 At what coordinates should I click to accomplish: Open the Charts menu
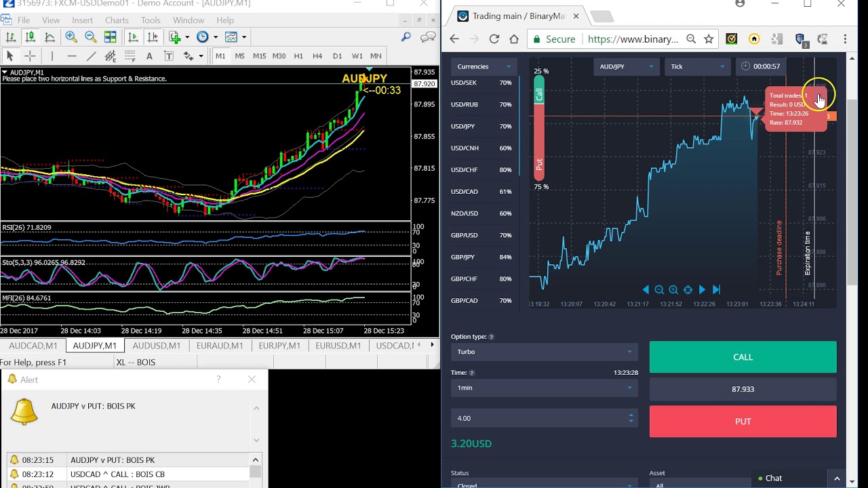click(117, 20)
